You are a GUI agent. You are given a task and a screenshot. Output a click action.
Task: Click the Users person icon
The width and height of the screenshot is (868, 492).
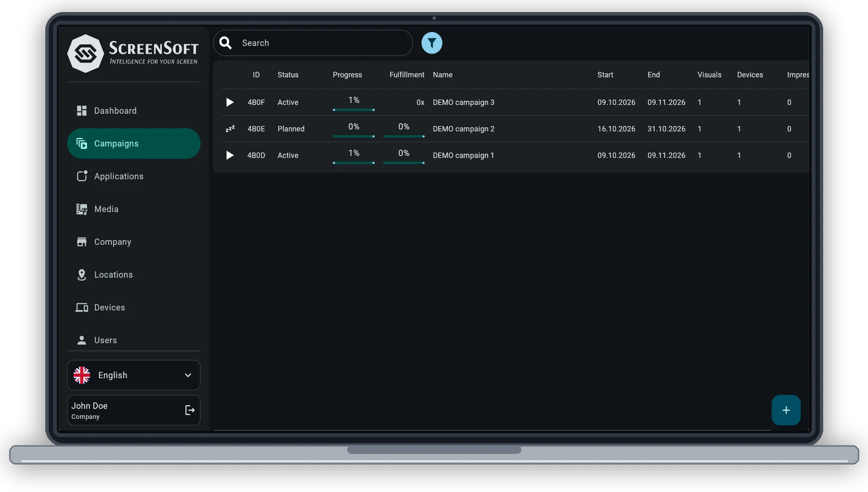(x=82, y=340)
